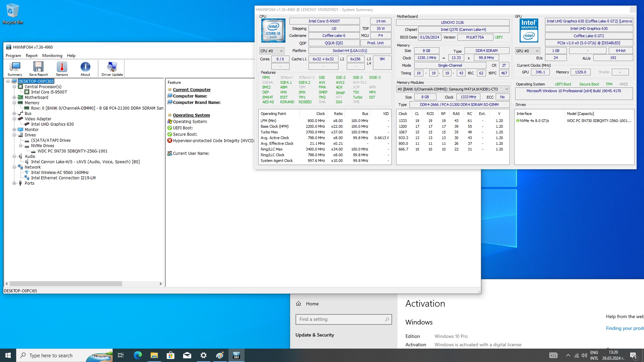Click the Wi-Fi icon of Intel Wireless-AC 9560
The image size is (644, 362).
tap(27, 173)
